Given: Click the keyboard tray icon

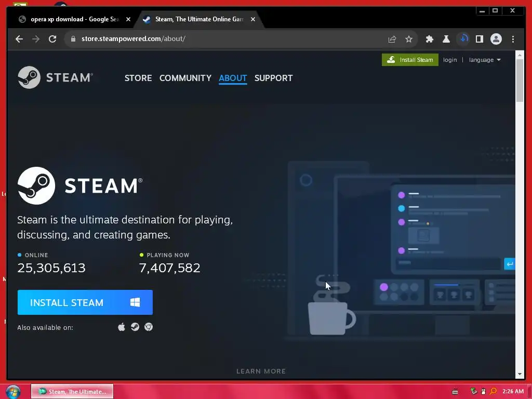Looking at the screenshot, I should point(455,392).
